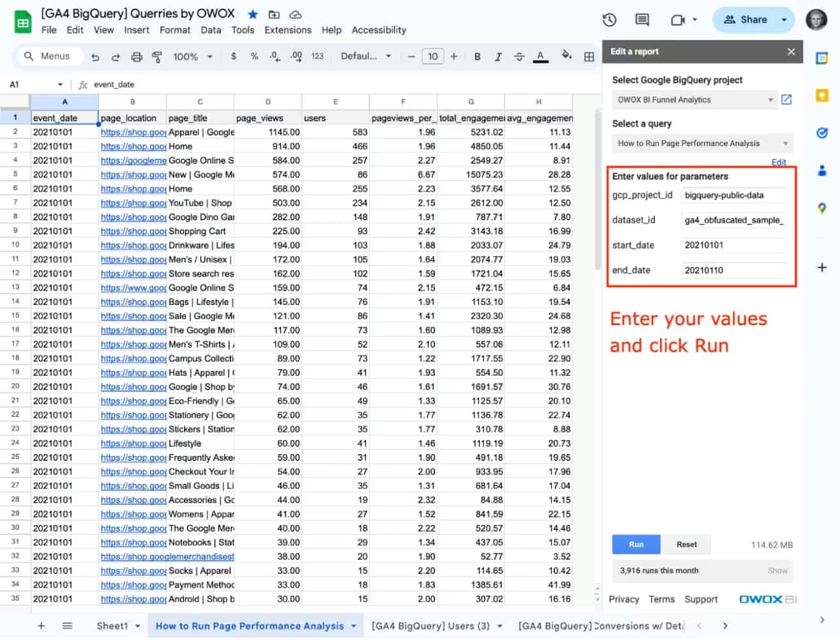Click the dataset_id input field
840x640 pixels.
point(734,220)
